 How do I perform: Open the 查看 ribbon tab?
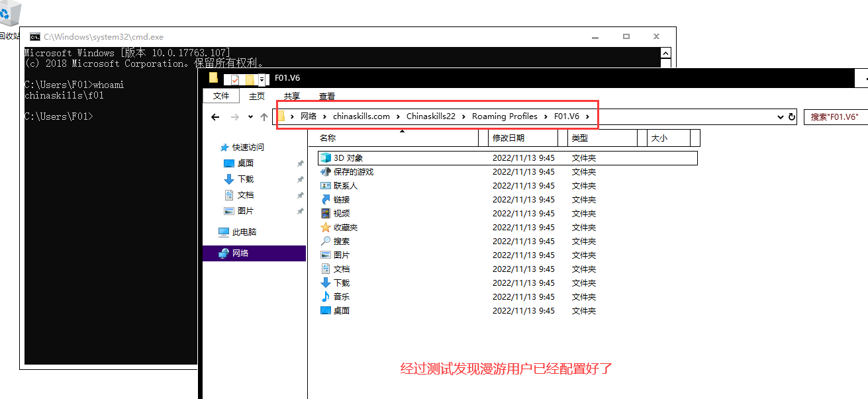tap(327, 97)
